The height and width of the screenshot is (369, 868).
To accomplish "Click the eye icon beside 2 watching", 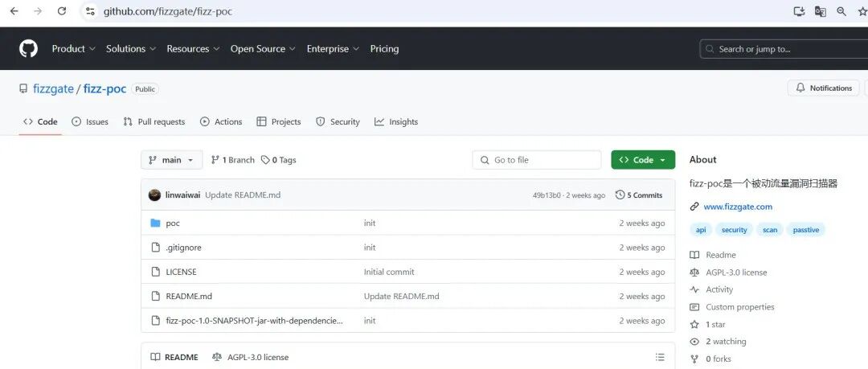I will [x=694, y=342].
